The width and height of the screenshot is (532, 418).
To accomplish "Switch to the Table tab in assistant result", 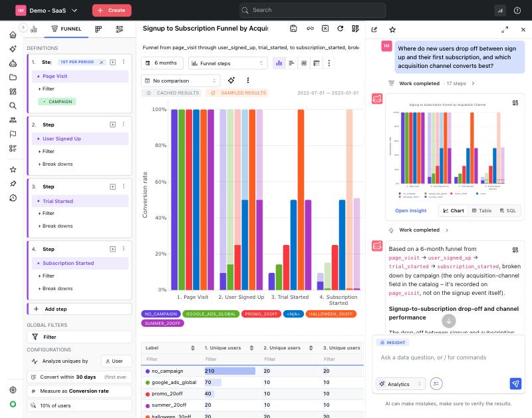I will click(481, 210).
